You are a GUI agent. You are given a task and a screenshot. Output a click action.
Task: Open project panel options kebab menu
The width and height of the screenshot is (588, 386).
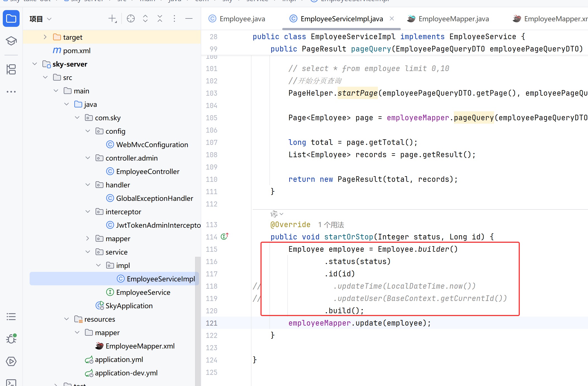click(174, 19)
